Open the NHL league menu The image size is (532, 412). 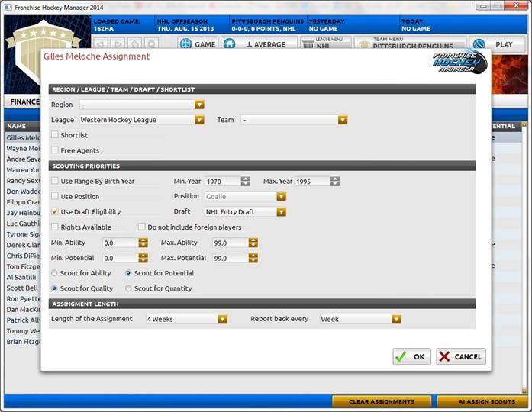point(326,44)
